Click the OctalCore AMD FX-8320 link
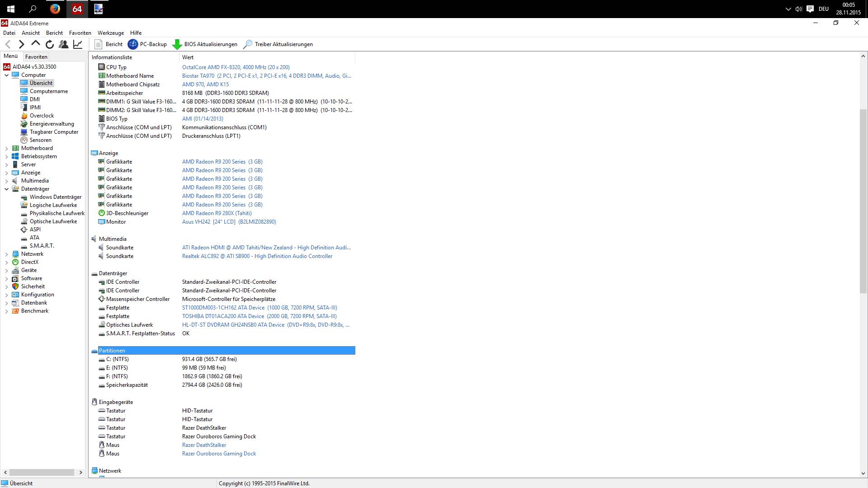The width and height of the screenshot is (868, 488). [236, 67]
